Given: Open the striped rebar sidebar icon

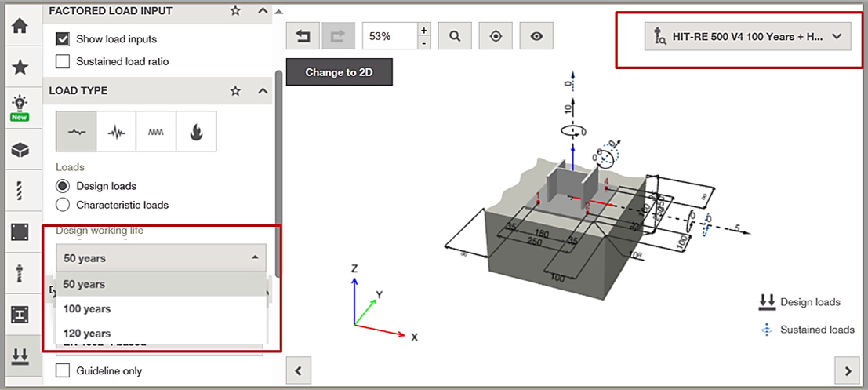Looking at the screenshot, I should [x=20, y=191].
